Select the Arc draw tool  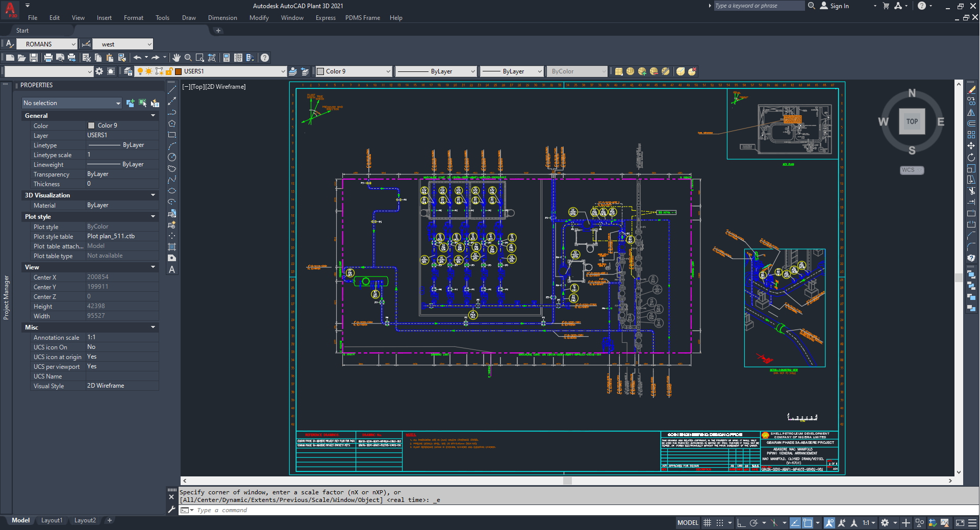point(172,146)
